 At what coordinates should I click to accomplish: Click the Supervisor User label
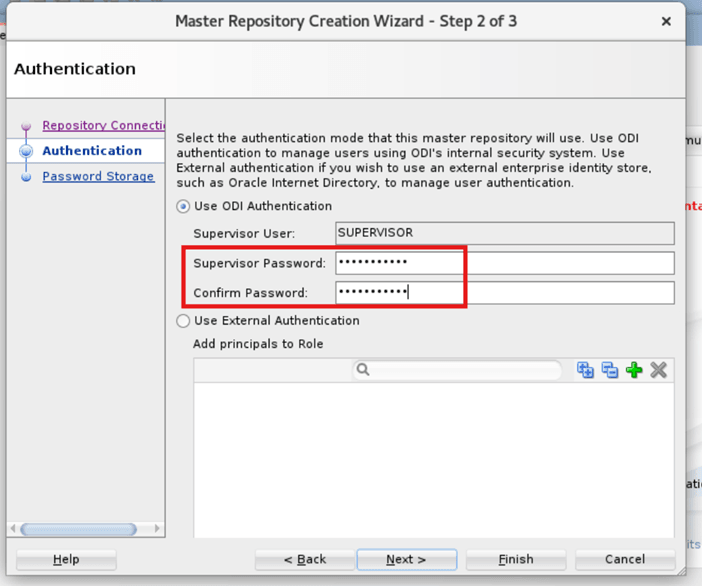(244, 234)
